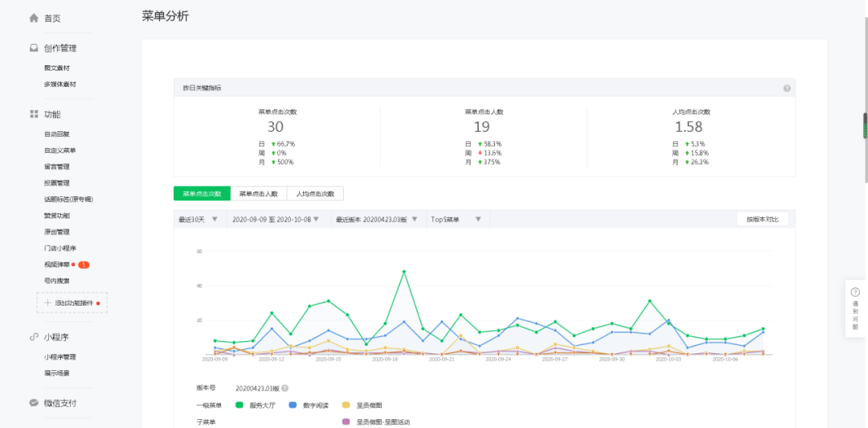Click the plus icon in 添加功能插件
This screenshot has height=428, width=868.
coord(47,303)
